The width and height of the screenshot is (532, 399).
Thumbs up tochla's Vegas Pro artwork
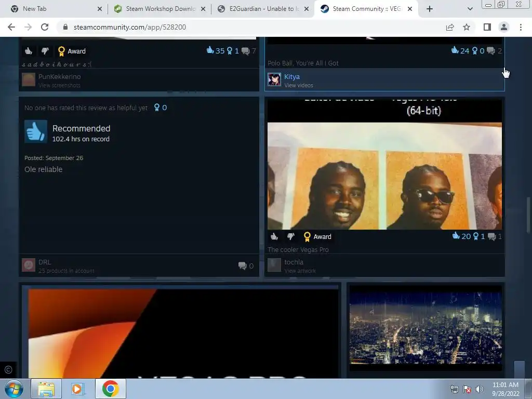coord(274,236)
